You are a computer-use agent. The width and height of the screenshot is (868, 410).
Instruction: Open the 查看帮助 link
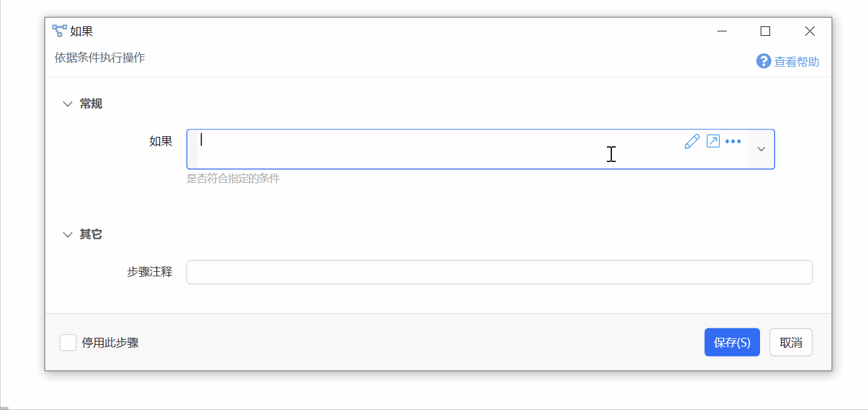tap(796, 62)
